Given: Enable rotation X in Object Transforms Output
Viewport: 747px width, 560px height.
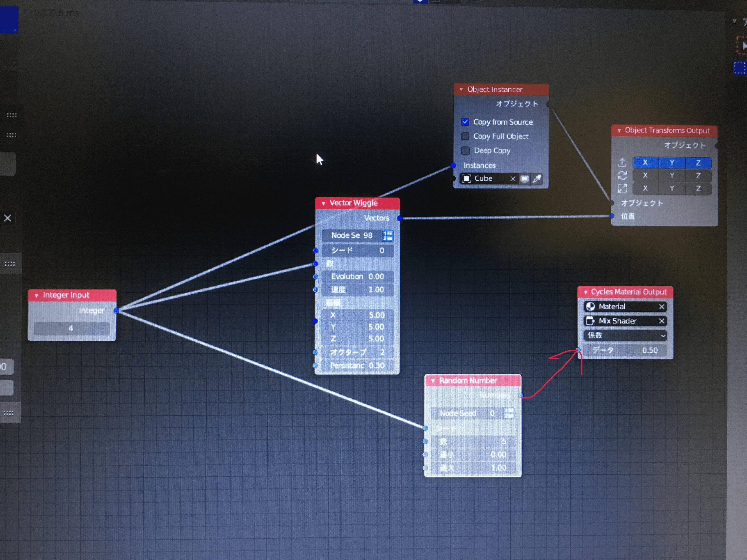Looking at the screenshot, I should [645, 176].
